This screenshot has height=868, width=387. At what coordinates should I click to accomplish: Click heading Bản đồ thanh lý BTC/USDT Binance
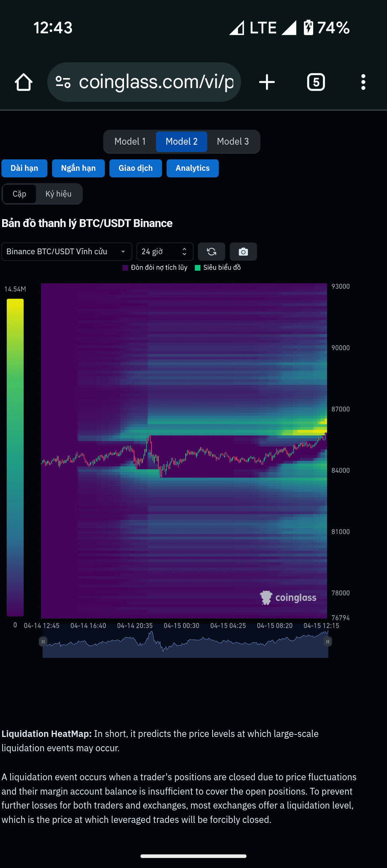87,223
